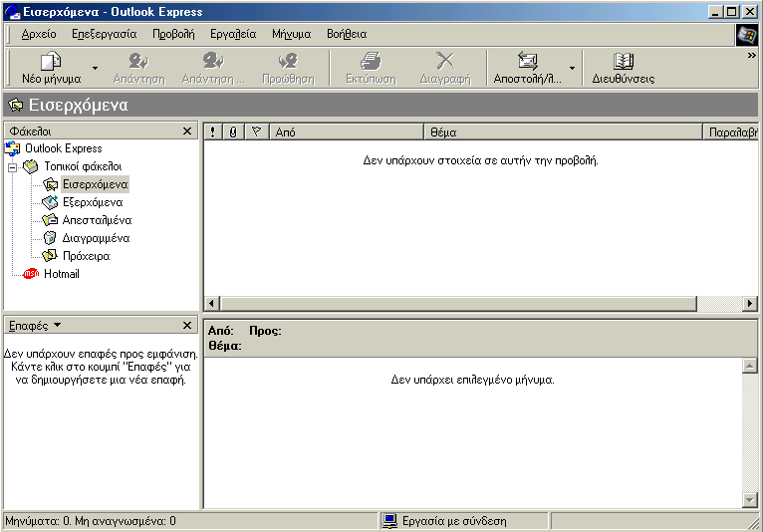
Task: Collapse the Τοπικοί φάκελοι tree node
Action: point(13,167)
